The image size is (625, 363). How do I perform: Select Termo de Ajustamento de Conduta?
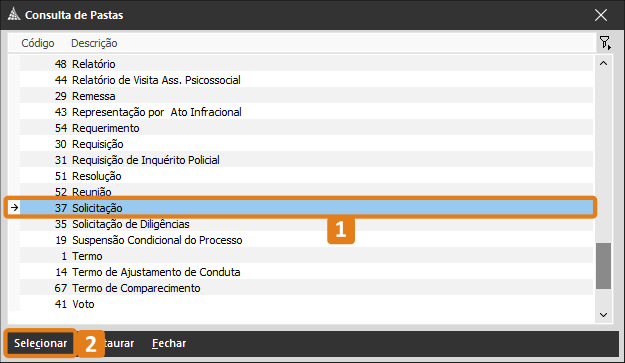pos(306,272)
